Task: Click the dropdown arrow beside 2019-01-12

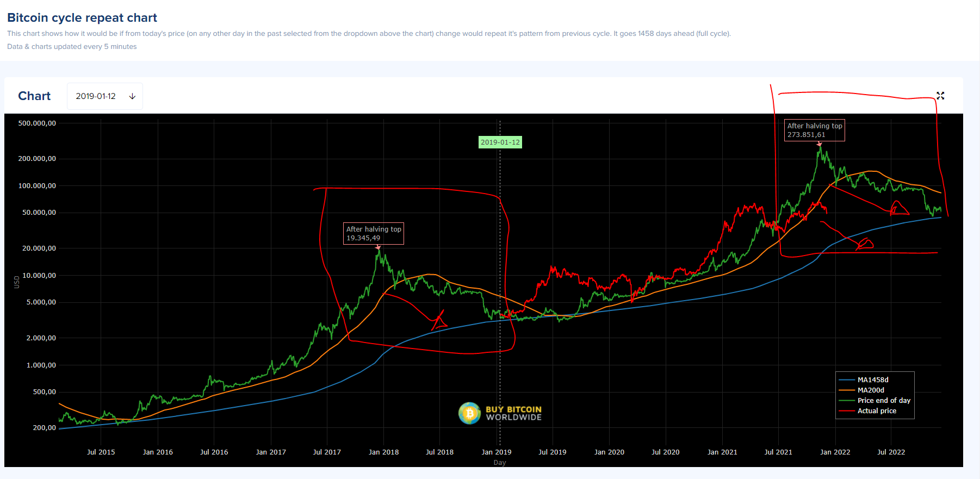Action: [x=132, y=96]
